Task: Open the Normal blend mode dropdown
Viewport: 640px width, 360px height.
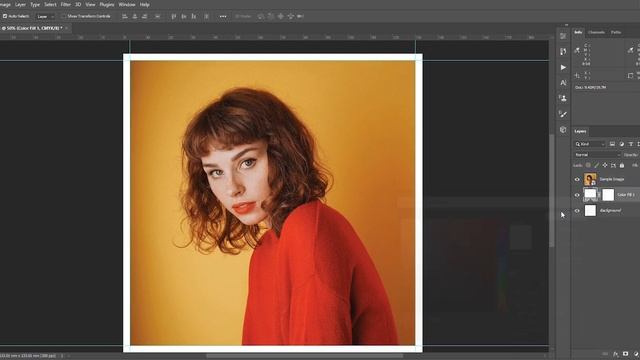Action: click(x=598, y=155)
